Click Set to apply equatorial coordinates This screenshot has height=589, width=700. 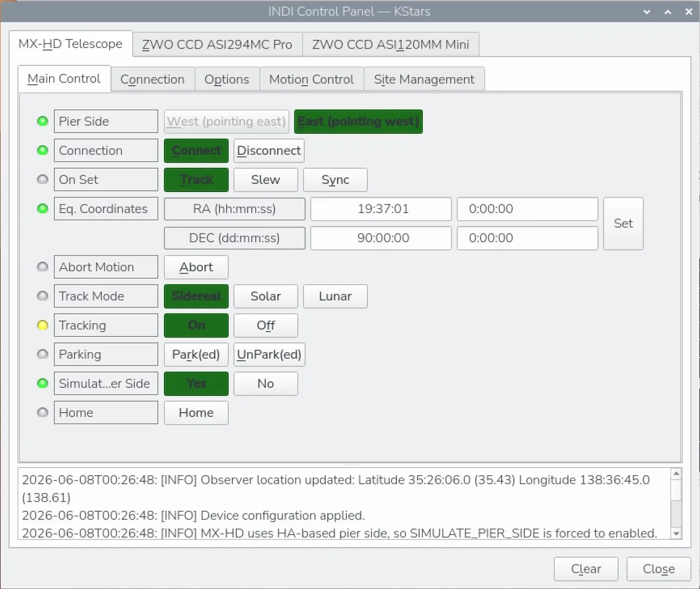[x=623, y=223]
